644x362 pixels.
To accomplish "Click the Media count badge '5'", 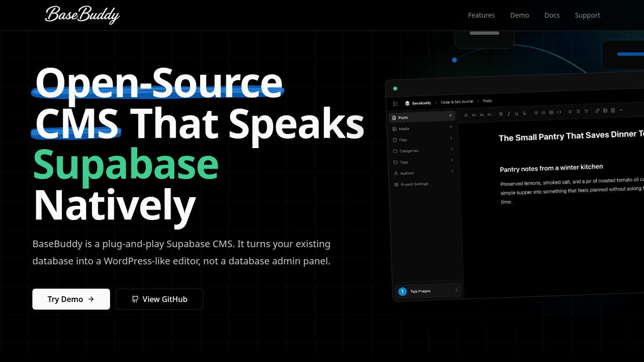I will (451, 127).
